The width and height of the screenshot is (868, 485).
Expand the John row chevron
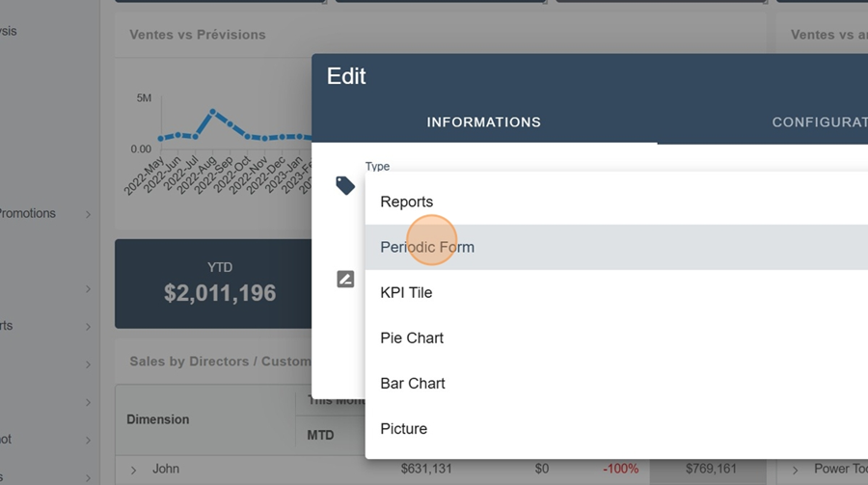coord(134,470)
